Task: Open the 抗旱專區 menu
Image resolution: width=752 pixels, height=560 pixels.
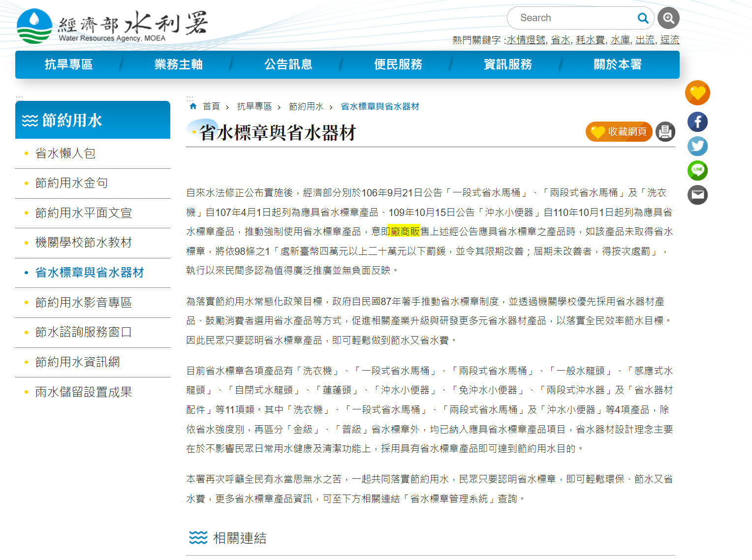Action: pos(69,64)
